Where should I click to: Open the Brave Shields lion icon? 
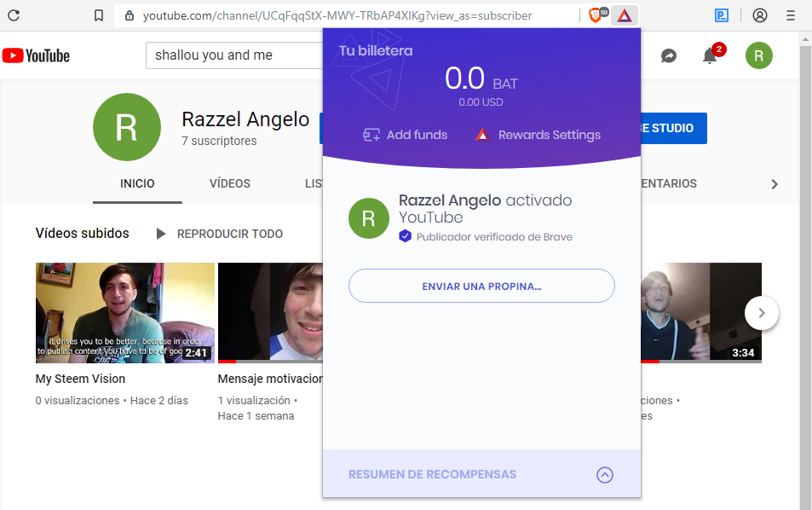(x=597, y=15)
